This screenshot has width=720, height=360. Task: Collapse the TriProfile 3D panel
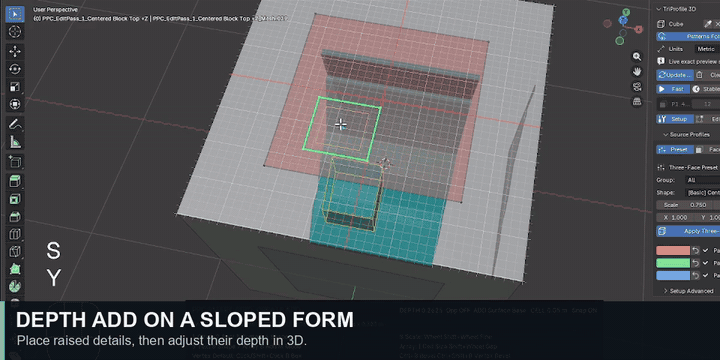[x=659, y=9]
